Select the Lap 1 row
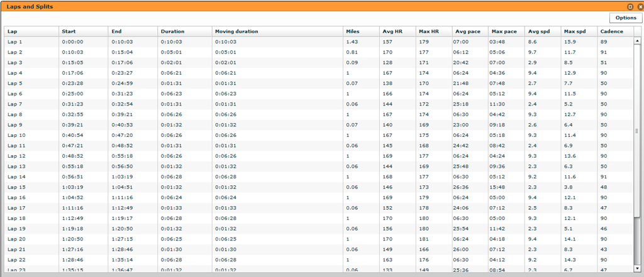This screenshot has width=644, height=277. tap(319, 42)
